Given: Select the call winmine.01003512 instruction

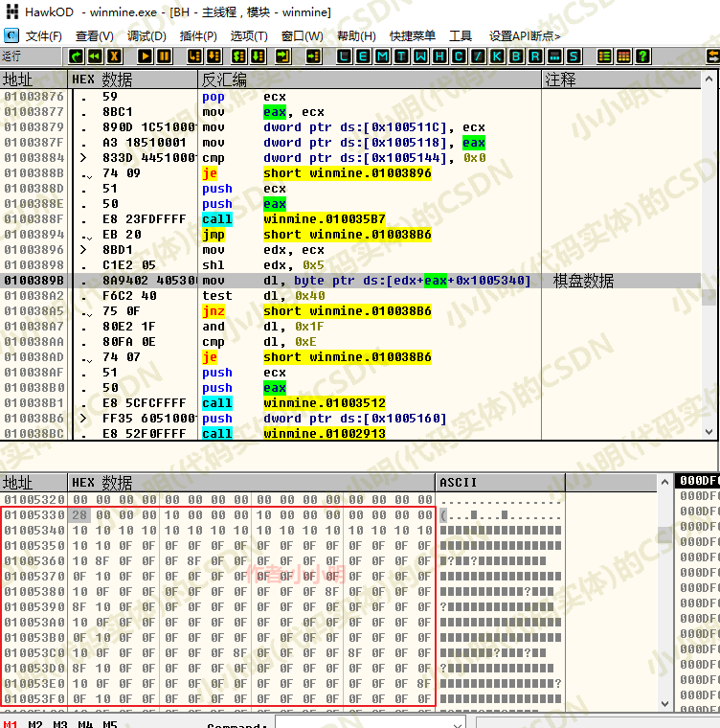Looking at the screenshot, I should point(293,403).
